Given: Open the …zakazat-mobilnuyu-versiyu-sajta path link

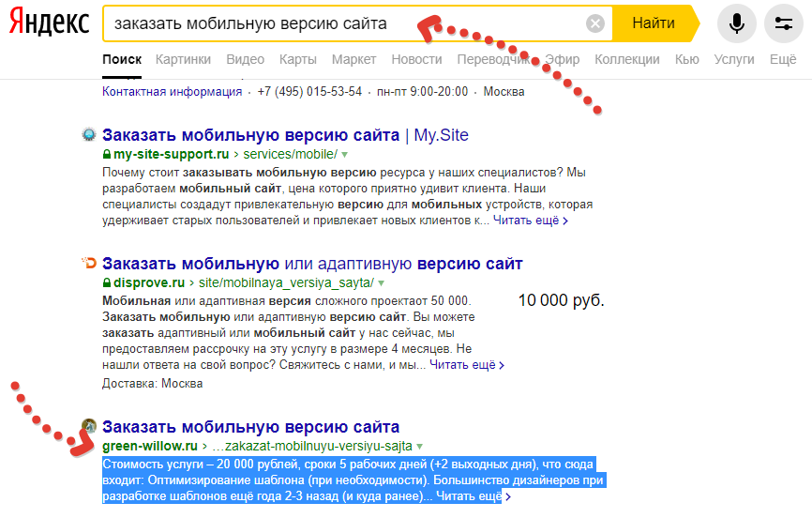Looking at the screenshot, I should click(312, 446).
